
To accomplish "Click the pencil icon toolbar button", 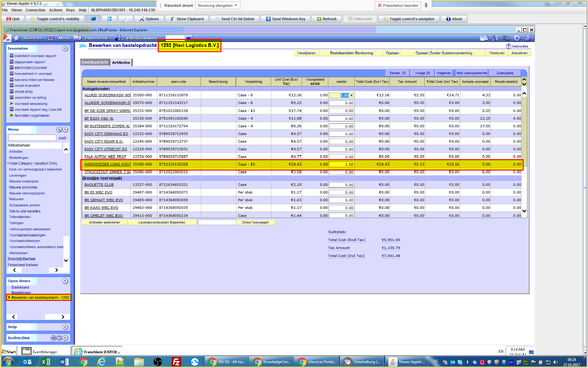I will point(125,19).
